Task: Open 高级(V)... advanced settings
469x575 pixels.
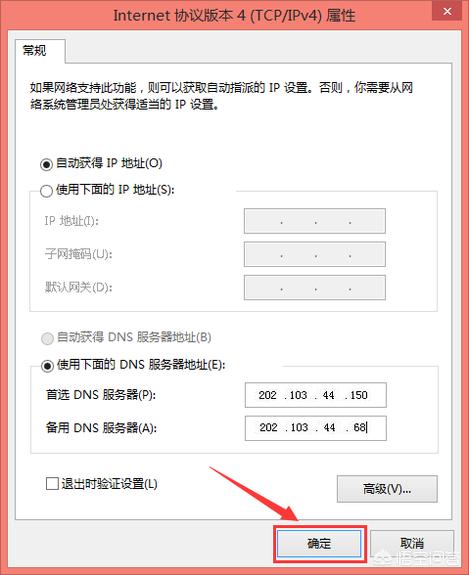Action: point(387,489)
